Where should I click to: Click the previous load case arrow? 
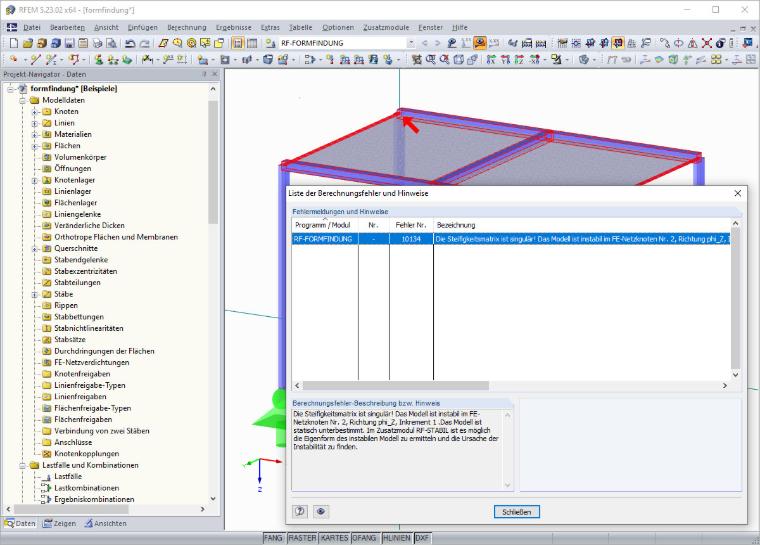coord(425,43)
